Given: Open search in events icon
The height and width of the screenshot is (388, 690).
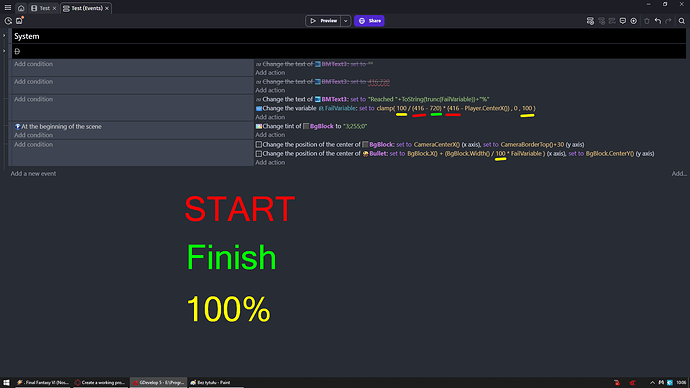Looking at the screenshot, I should (x=682, y=21).
